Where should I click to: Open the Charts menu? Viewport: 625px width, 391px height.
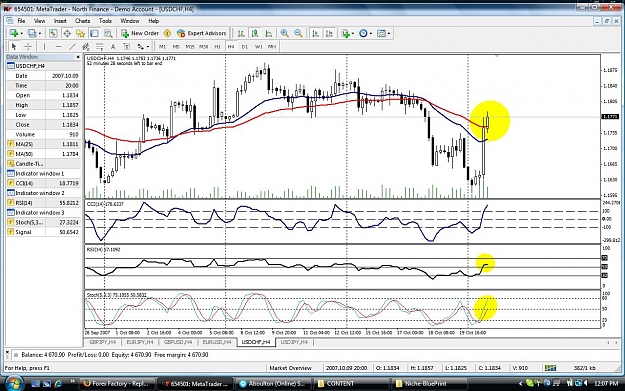[x=83, y=21]
